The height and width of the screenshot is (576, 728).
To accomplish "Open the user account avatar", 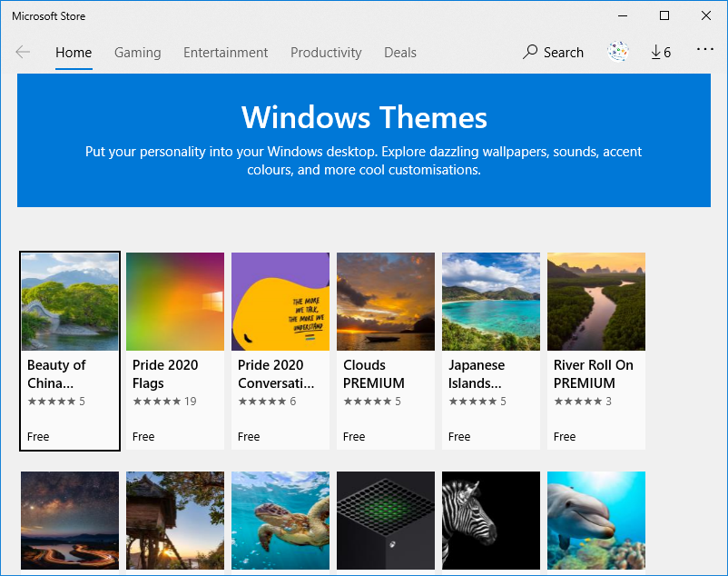I will pyautogui.click(x=618, y=52).
